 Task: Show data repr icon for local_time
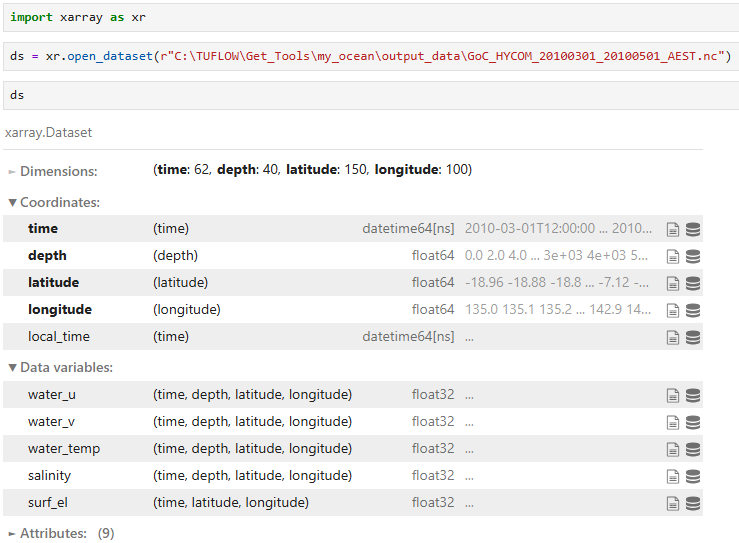(x=693, y=337)
